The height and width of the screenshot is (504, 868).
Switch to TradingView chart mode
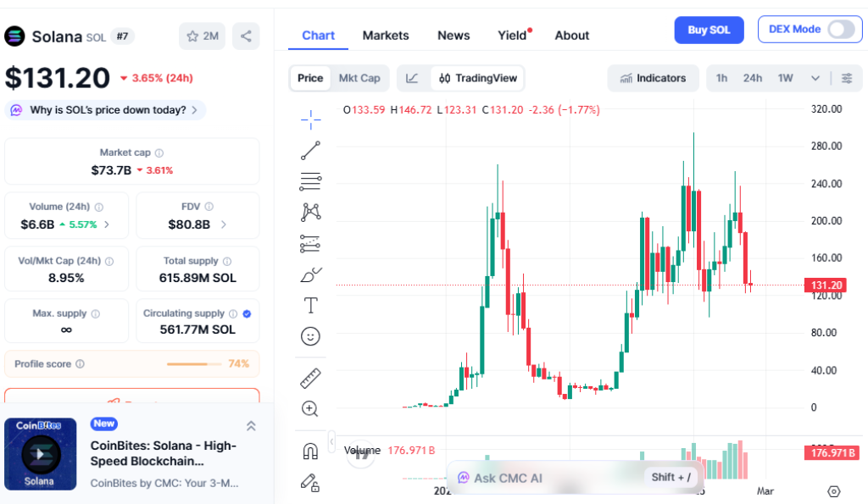[477, 78]
